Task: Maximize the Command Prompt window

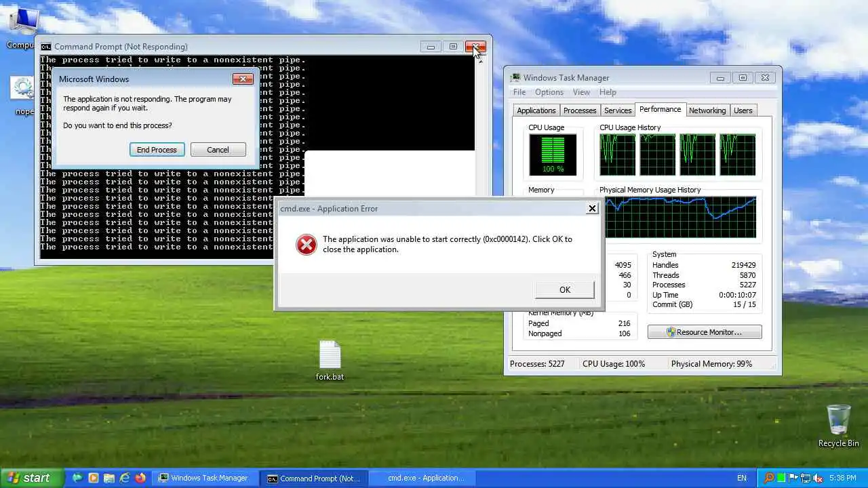Action: tap(453, 47)
